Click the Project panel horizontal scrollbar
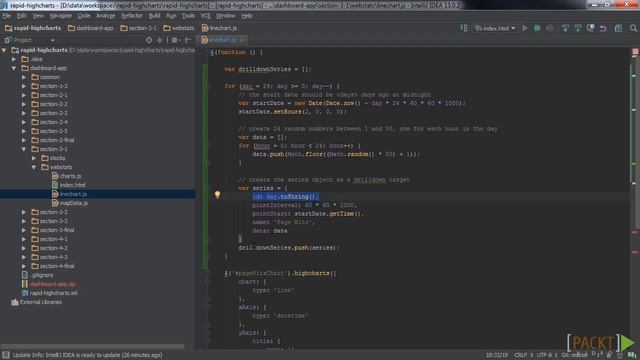This screenshot has height=360, width=640. click(x=93, y=347)
